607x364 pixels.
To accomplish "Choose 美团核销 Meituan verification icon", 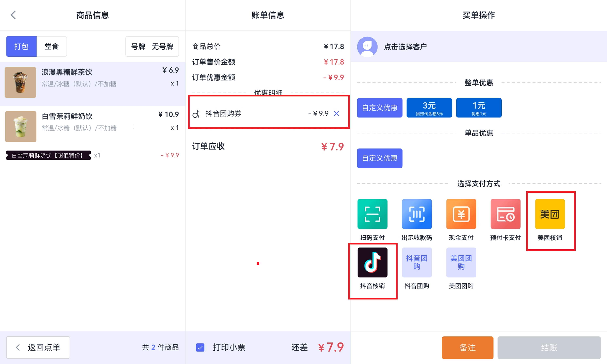I will click(x=550, y=214).
